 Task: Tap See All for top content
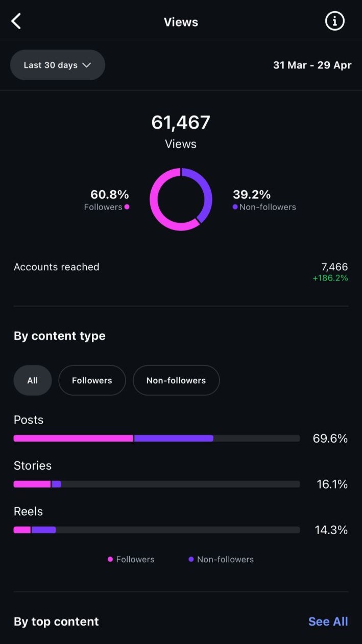328,622
